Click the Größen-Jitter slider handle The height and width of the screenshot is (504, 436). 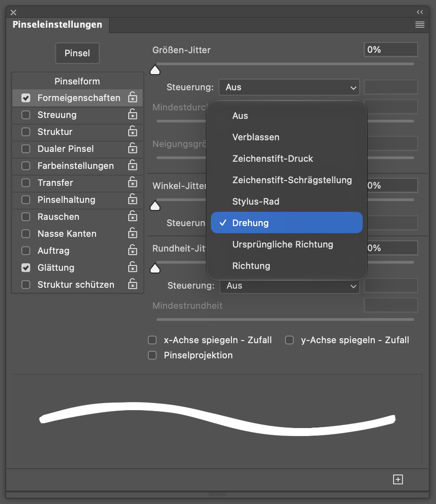tap(155, 70)
